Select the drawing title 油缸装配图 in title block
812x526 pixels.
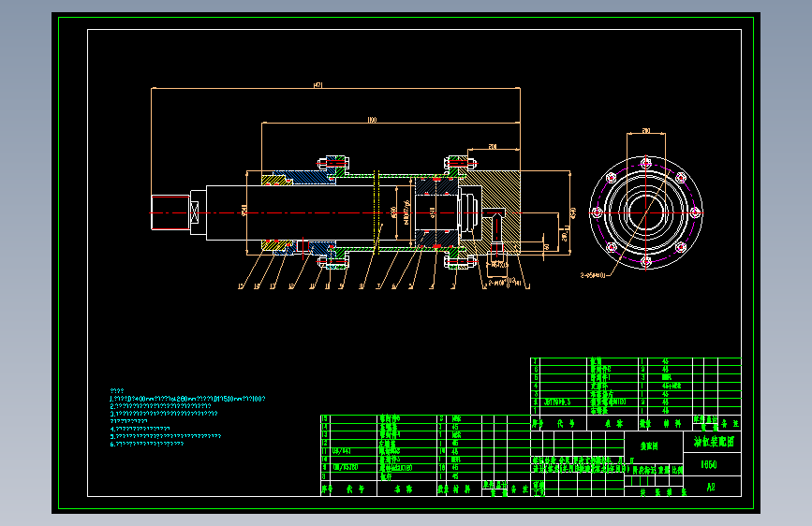[x=714, y=442]
